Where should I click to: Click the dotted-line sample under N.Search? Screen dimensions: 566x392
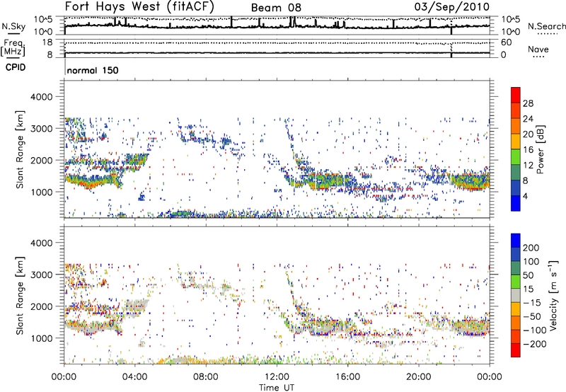pos(547,35)
